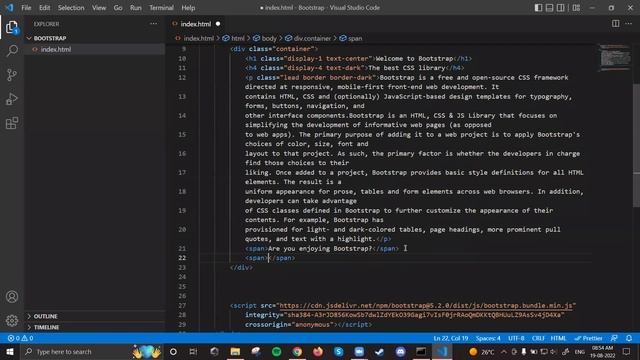Open the Manage gear icon
The height and width of the screenshot is (360, 640).
[x=12, y=320]
